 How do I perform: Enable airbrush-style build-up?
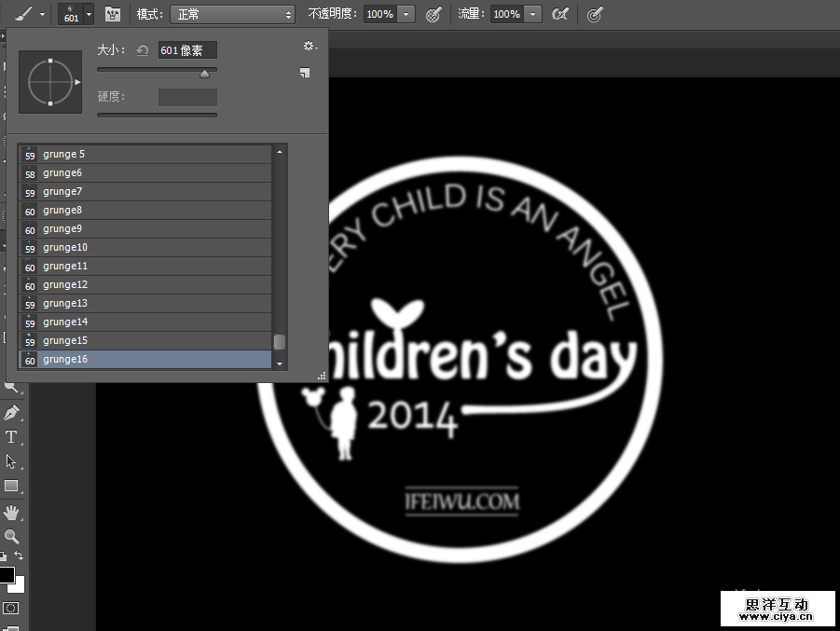tap(560, 14)
